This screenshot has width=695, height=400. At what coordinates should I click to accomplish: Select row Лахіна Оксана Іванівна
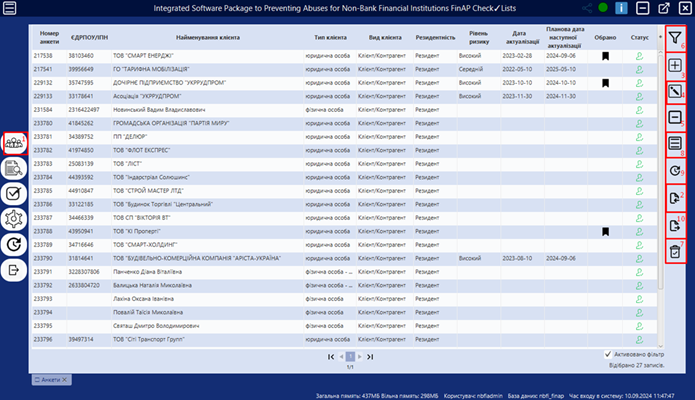click(344, 299)
